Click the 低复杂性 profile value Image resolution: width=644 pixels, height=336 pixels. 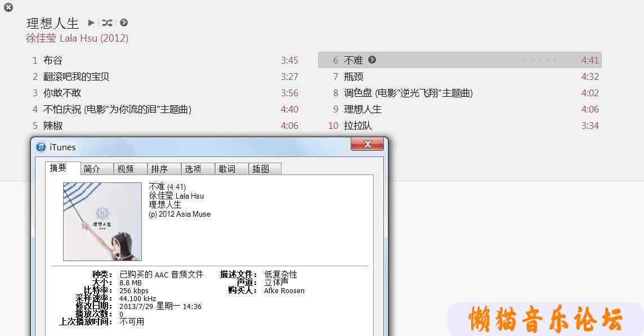280,275
